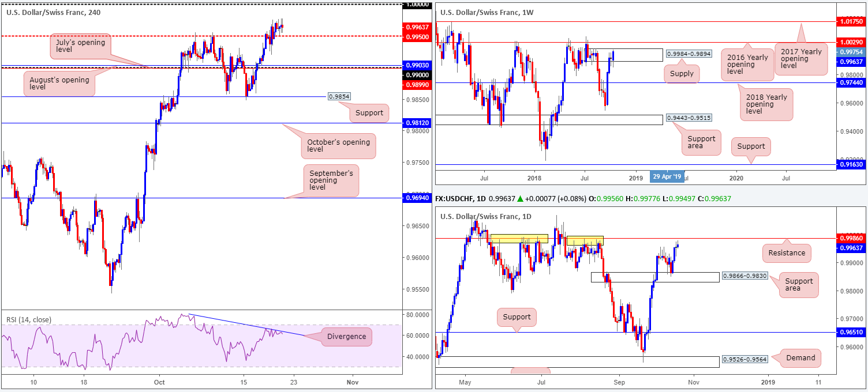
Task: Select the 0.96940 price tag on 240 chart
Action: pyautogui.click(x=418, y=198)
